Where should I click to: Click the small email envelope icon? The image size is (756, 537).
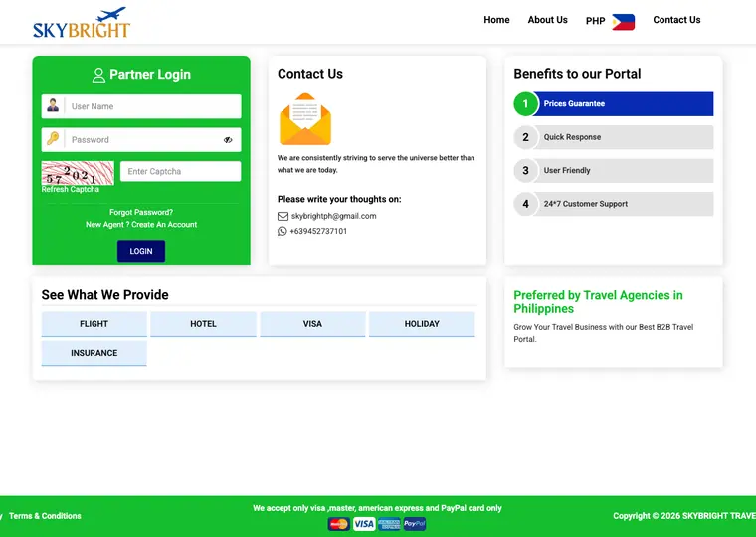[x=283, y=216]
